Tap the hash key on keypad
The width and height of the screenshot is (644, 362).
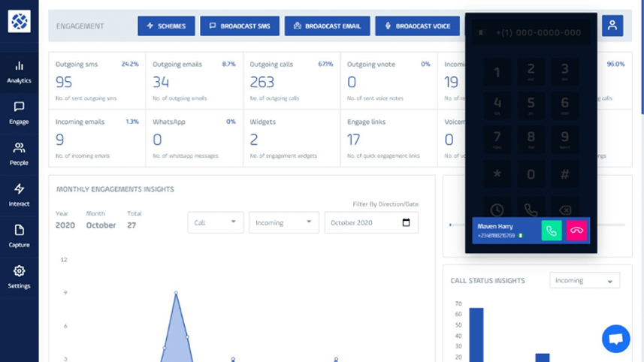565,174
